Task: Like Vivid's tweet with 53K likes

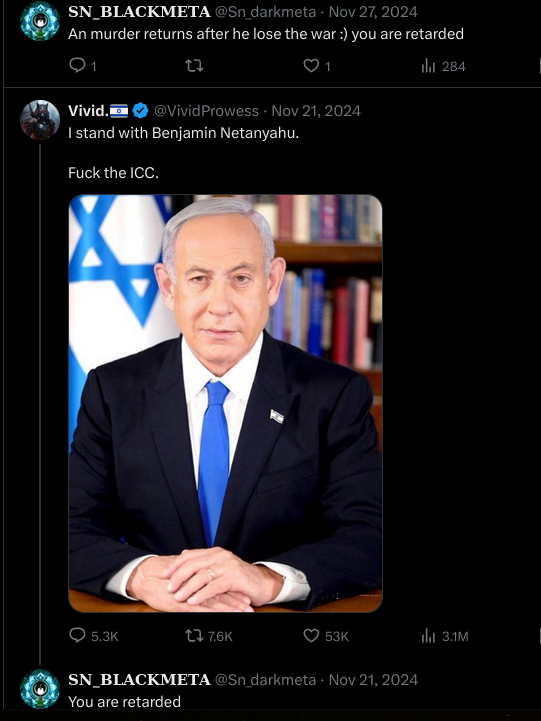Action: [326, 636]
